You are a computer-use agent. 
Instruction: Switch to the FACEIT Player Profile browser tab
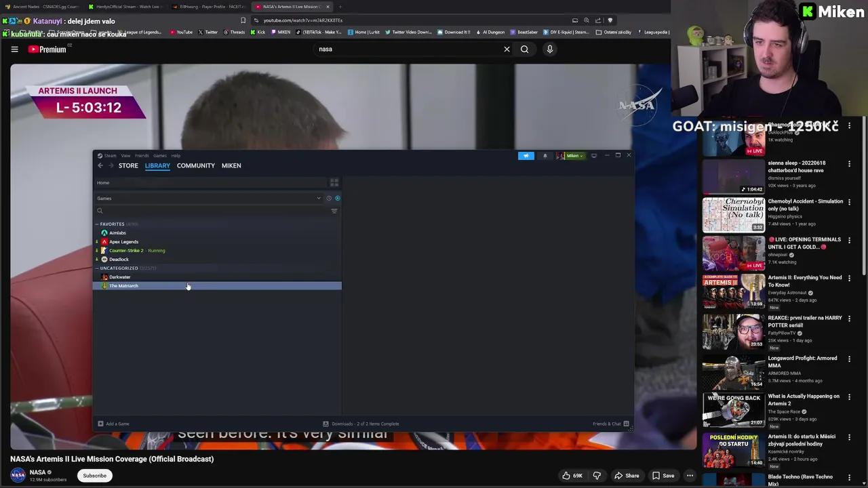[210, 7]
